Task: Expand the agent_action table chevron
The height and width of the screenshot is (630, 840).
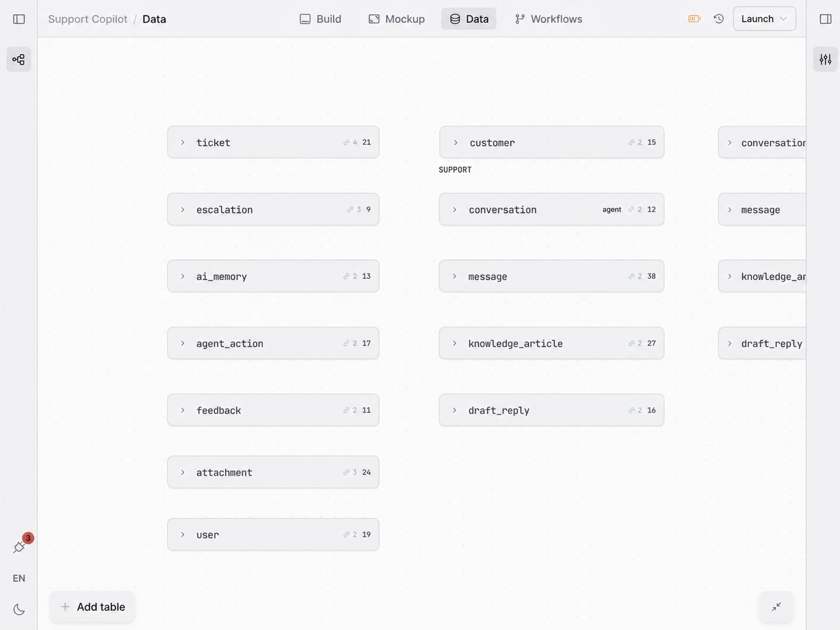Action: pos(183,343)
